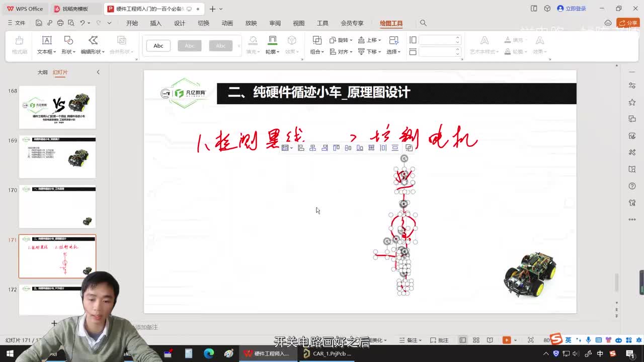Click the help question-mark icon in sidebar
Screen dimensions: 644x362
(632, 186)
